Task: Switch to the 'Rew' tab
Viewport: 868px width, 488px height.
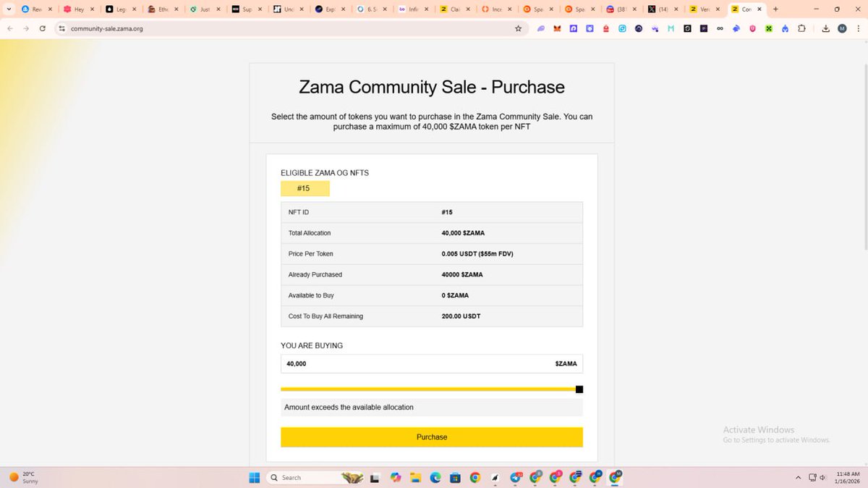Action: 36,9
